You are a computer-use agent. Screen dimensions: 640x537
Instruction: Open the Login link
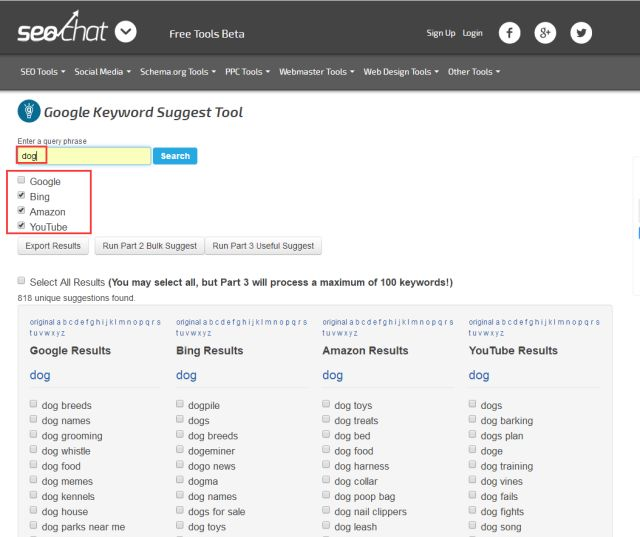[x=472, y=33]
